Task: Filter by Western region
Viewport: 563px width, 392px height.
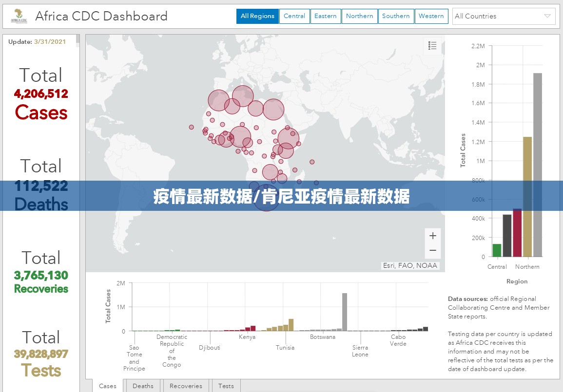Action: tap(431, 16)
